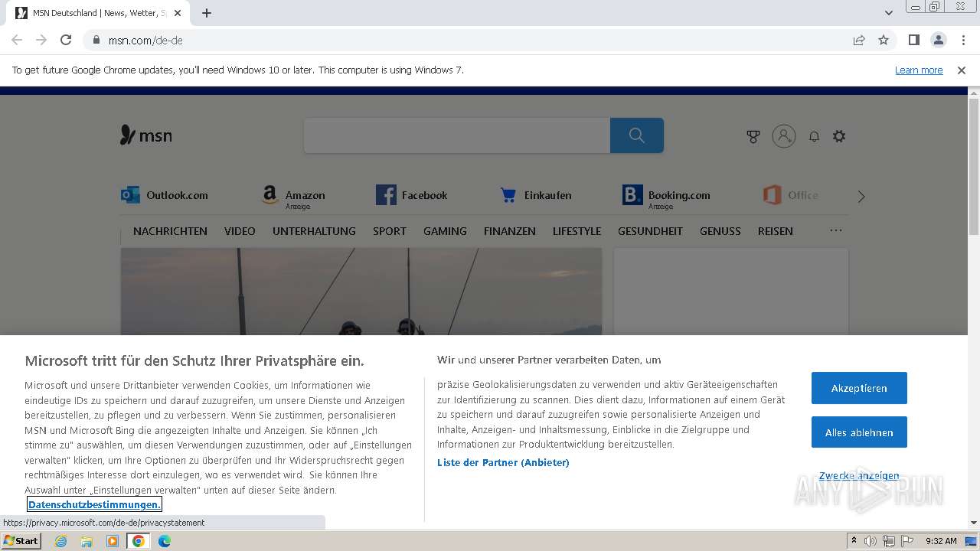This screenshot has height=551, width=980.
Task: Click the Alles ablehnen button
Action: 859,432
